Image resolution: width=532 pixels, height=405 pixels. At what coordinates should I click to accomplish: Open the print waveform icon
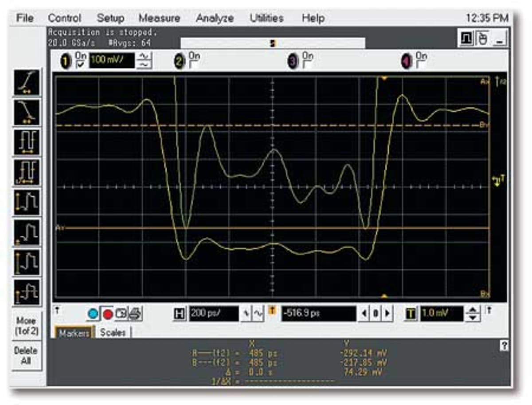tap(133, 314)
